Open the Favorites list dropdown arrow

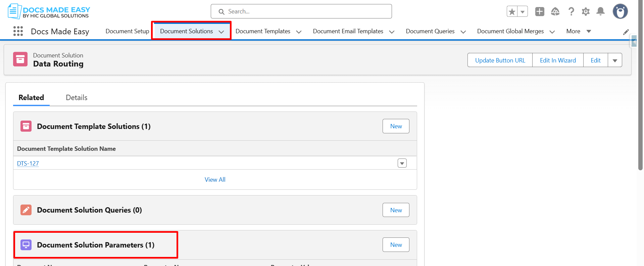523,12
